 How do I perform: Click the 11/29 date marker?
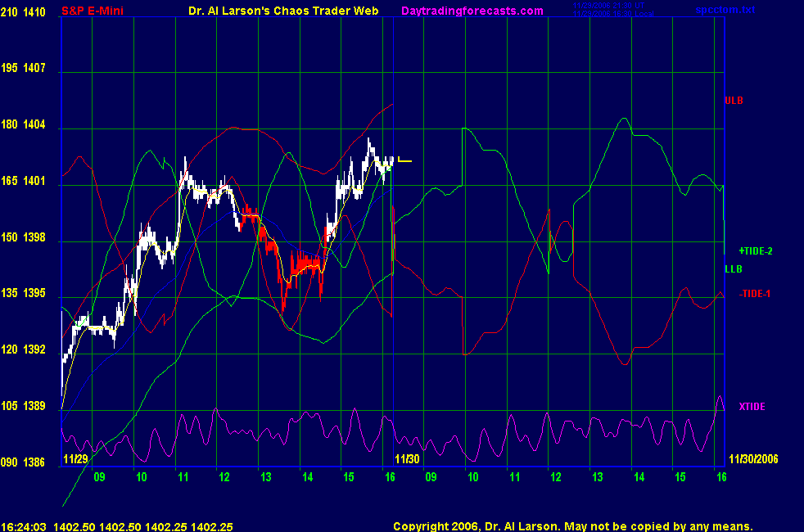pos(75,458)
